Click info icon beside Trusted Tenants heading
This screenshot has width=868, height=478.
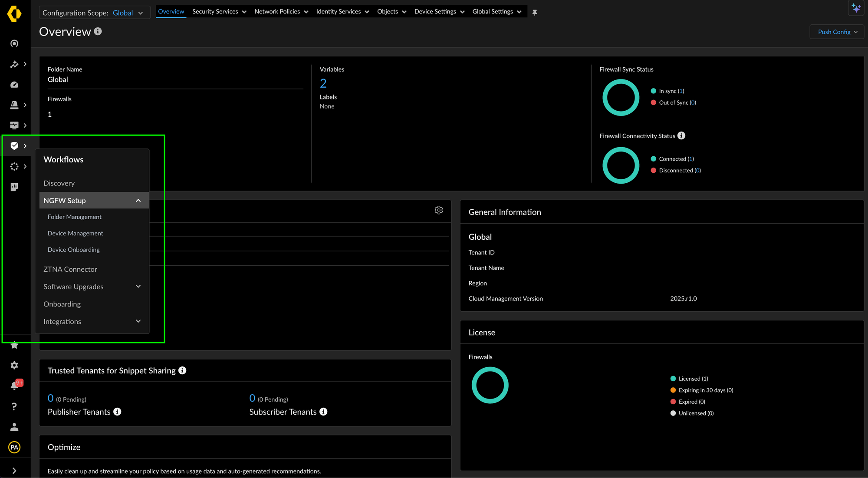(x=182, y=370)
